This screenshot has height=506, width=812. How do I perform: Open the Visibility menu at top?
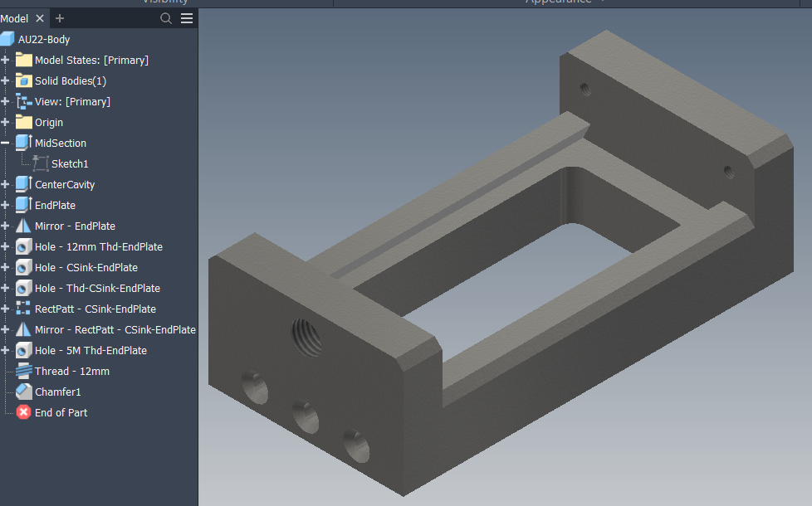click(x=165, y=2)
